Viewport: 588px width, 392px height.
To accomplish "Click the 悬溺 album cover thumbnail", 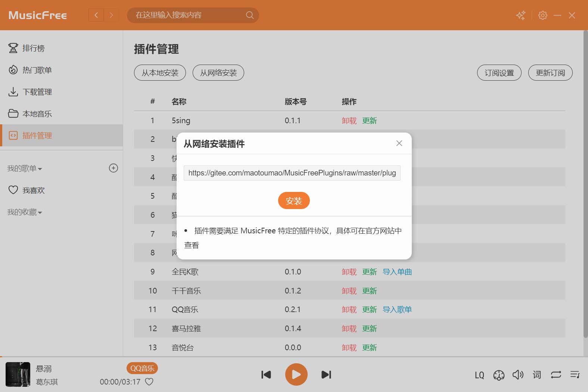I will [18, 374].
